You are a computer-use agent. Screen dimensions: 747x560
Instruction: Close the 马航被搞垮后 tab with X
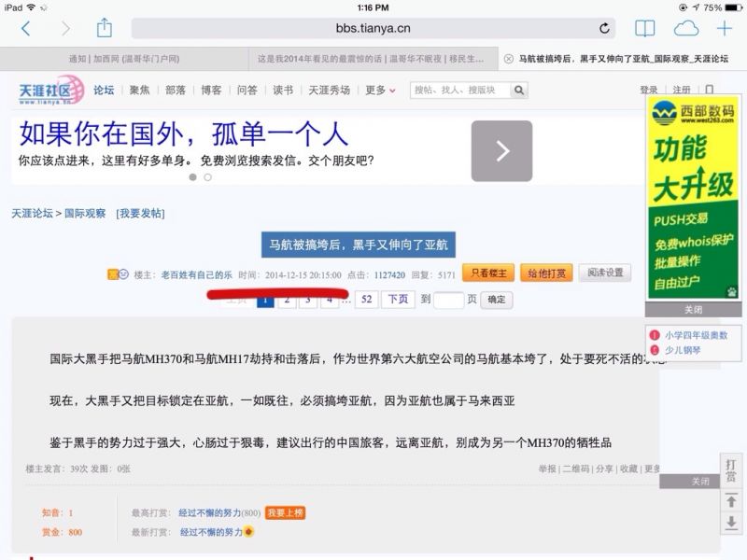click(509, 59)
